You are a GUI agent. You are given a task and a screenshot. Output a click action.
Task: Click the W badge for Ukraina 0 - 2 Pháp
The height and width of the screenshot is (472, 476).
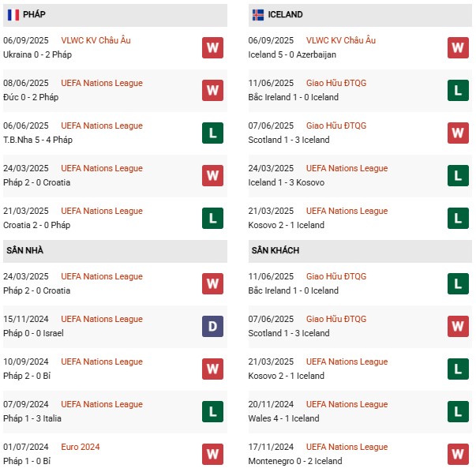(x=212, y=47)
